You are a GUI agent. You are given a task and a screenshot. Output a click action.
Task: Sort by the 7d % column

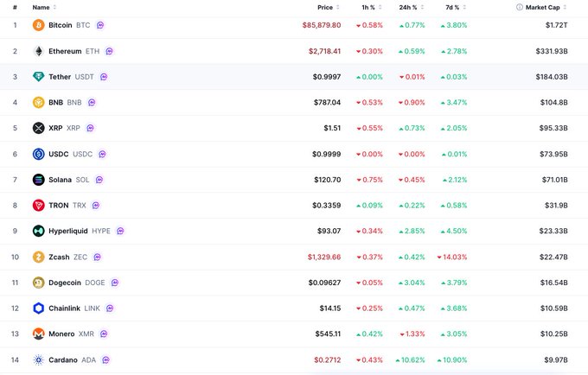tap(456, 7)
